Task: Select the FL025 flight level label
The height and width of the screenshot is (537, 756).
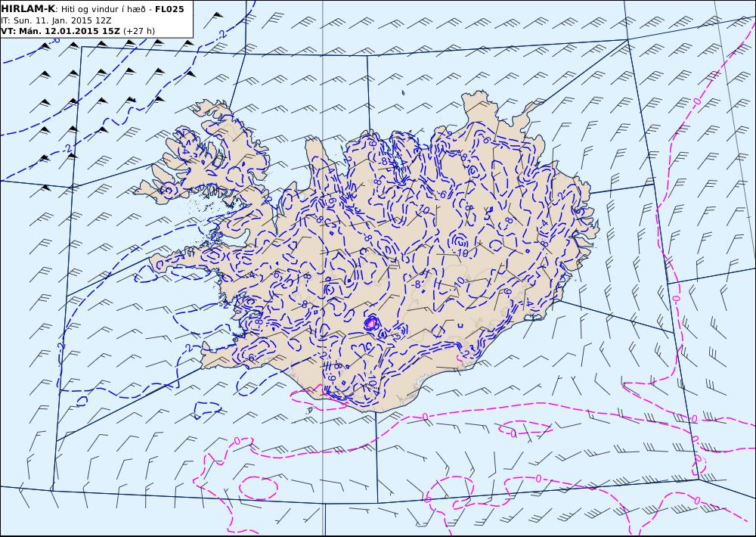Action: (169, 9)
